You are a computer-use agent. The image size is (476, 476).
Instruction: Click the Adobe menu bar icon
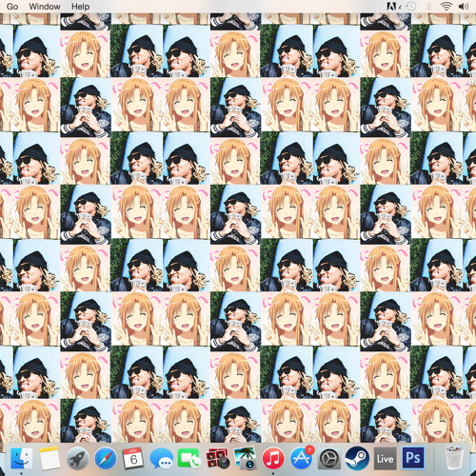click(392, 7)
